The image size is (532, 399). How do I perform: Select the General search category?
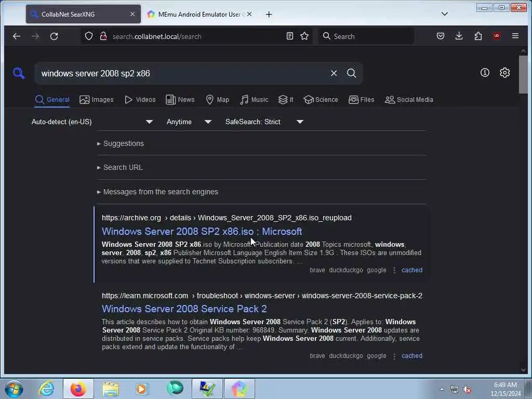click(x=52, y=100)
